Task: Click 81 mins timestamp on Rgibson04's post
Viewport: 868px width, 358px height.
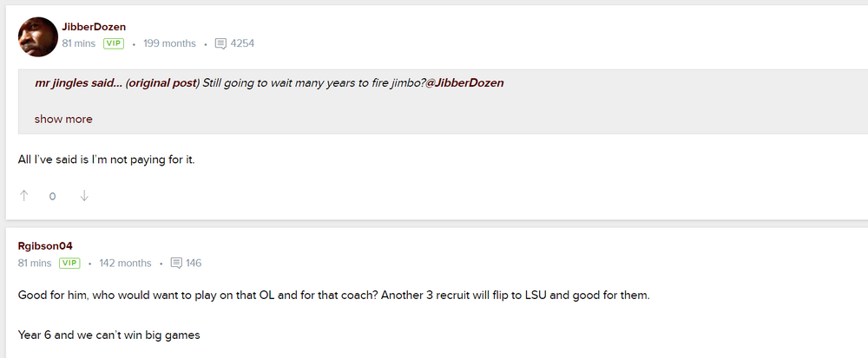Action: (x=35, y=263)
